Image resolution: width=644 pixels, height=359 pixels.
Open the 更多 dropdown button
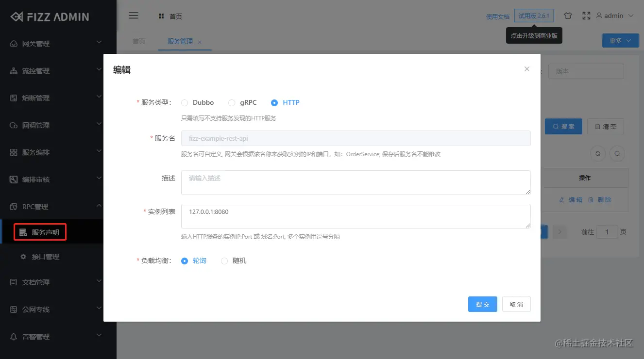pyautogui.click(x=620, y=40)
